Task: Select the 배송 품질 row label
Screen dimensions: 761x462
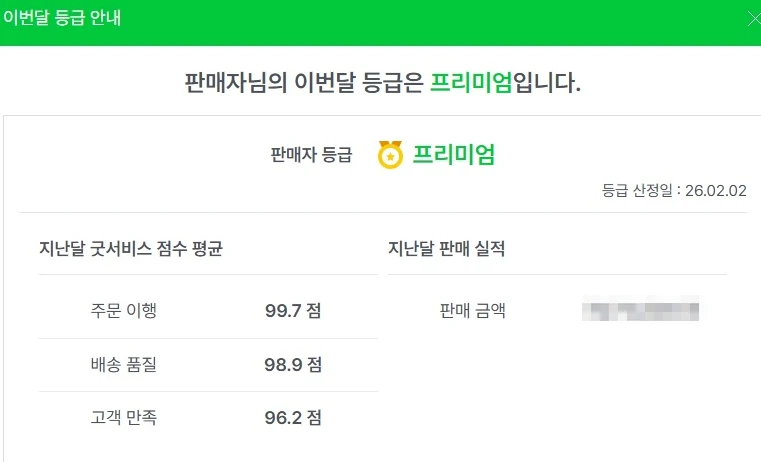Action: pyautogui.click(x=123, y=365)
